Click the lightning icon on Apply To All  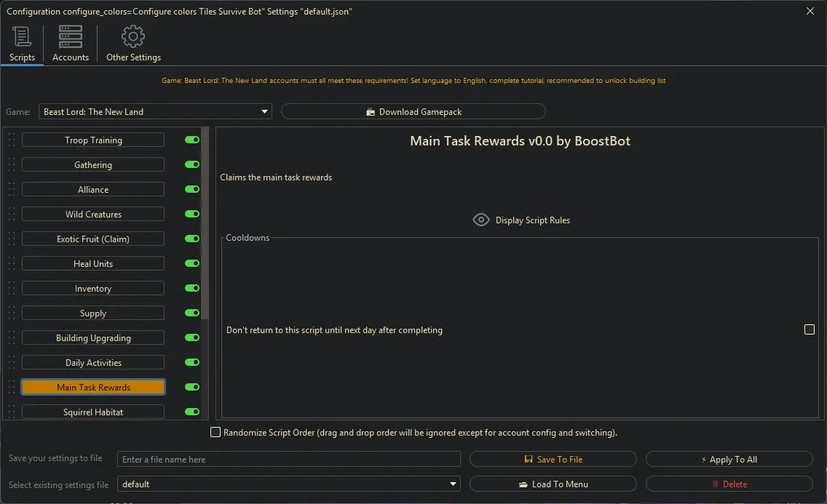tap(703, 459)
